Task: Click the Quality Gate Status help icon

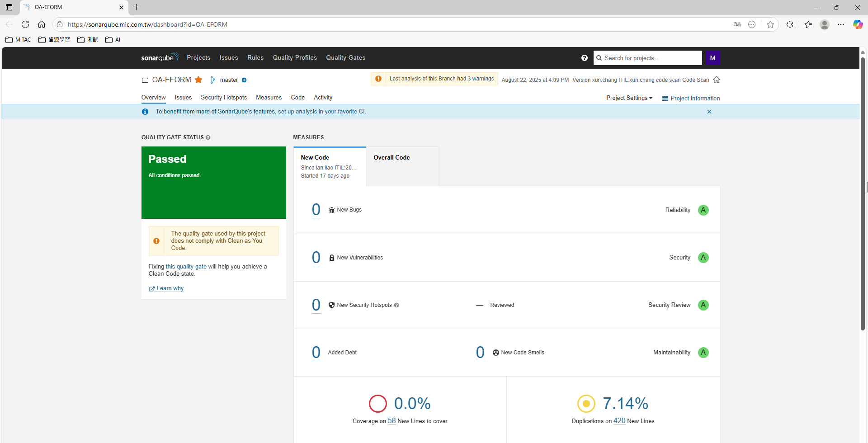Action: pyautogui.click(x=208, y=137)
